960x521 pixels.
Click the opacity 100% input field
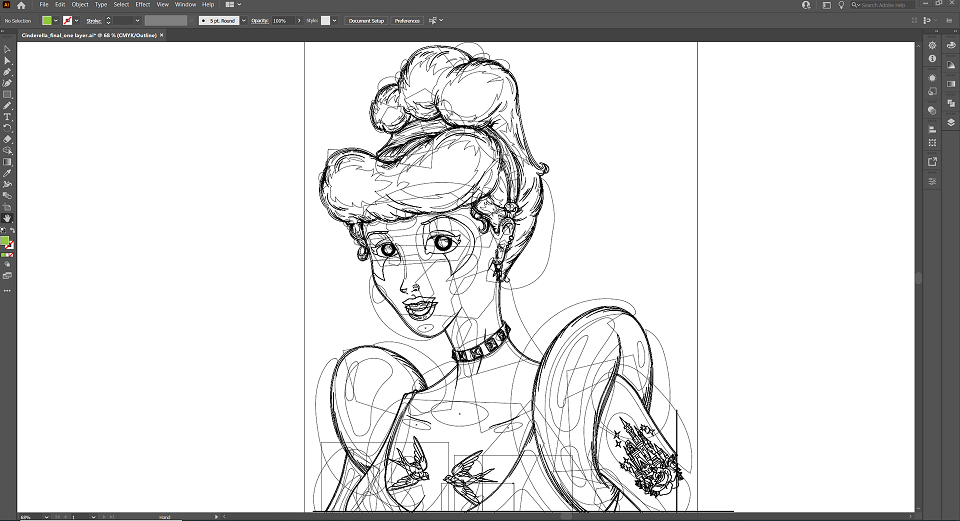[283, 20]
